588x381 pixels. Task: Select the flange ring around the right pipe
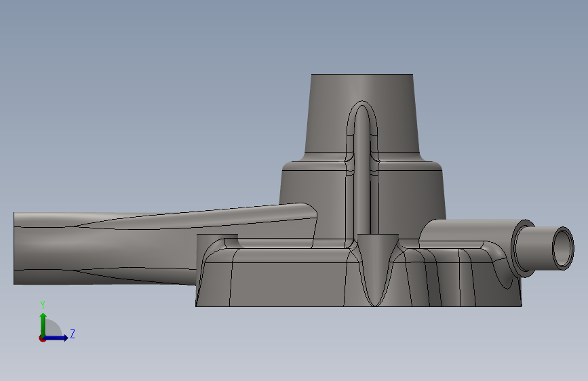click(522, 248)
